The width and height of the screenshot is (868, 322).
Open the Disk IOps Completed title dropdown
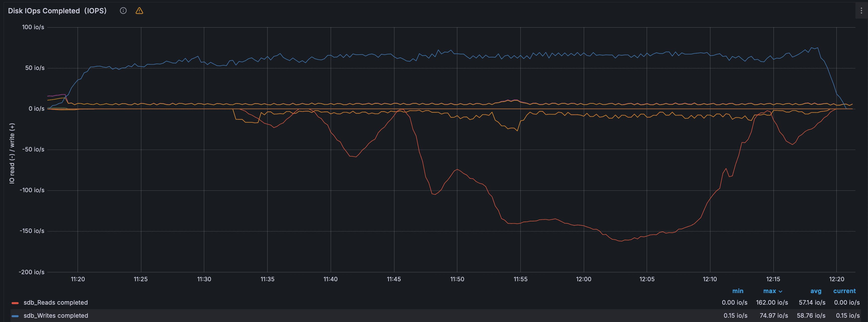pyautogui.click(x=57, y=11)
